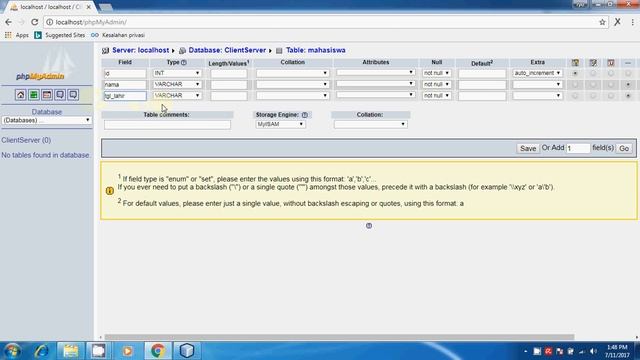This screenshot has width=640, height=360.
Task: Click the Unique column header icon
Action: click(611, 62)
